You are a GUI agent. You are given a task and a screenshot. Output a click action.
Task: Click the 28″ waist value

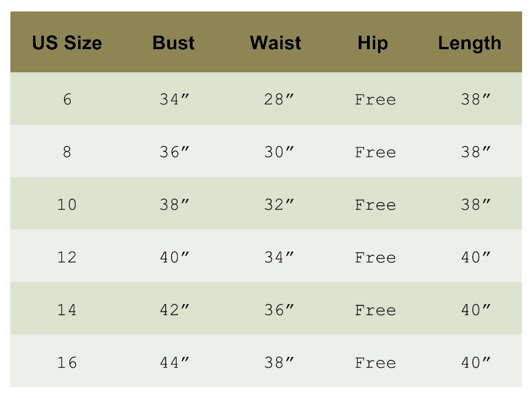pos(279,100)
